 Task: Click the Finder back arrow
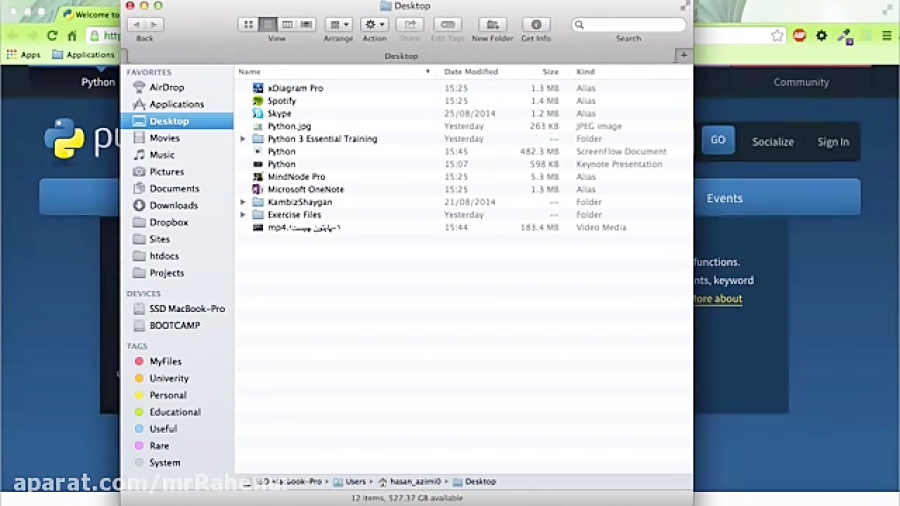137,24
